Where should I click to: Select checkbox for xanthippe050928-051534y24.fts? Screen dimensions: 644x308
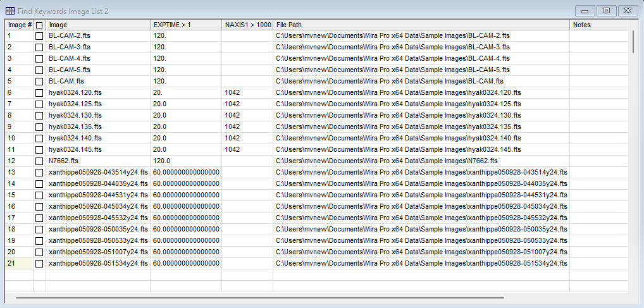click(39, 263)
